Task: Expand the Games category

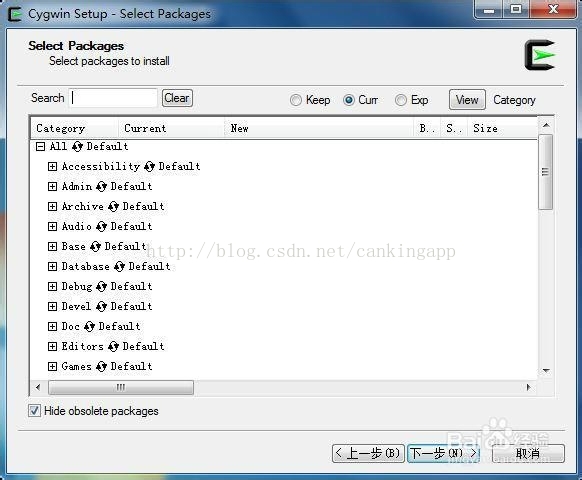Action: click(52, 367)
